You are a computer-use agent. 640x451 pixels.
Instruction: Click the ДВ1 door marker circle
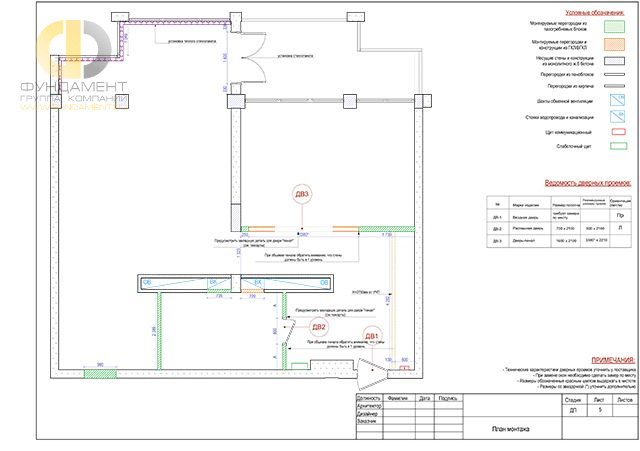pyautogui.click(x=372, y=336)
